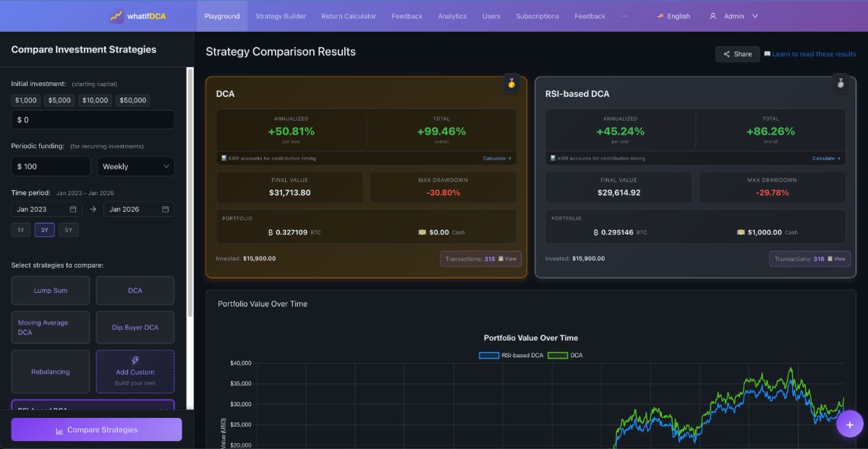Click the silver medal icon on RSI-based DCA card
The image size is (868, 449).
pyautogui.click(x=841, y=83)
